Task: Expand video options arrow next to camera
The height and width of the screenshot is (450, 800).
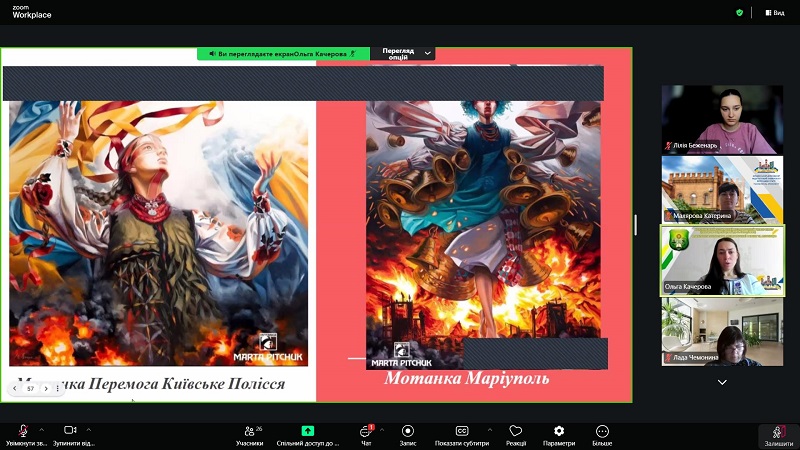Action: [x=89, y=430]
